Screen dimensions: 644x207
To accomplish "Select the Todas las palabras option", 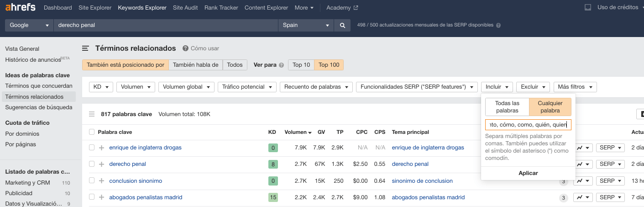I will [507, 107].
